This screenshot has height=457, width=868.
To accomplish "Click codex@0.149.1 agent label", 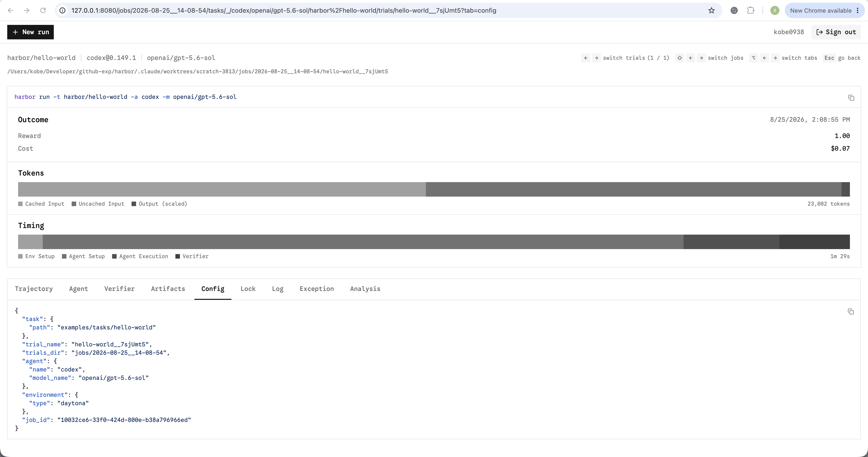I will pyautogui.click(x=111, y=58).
